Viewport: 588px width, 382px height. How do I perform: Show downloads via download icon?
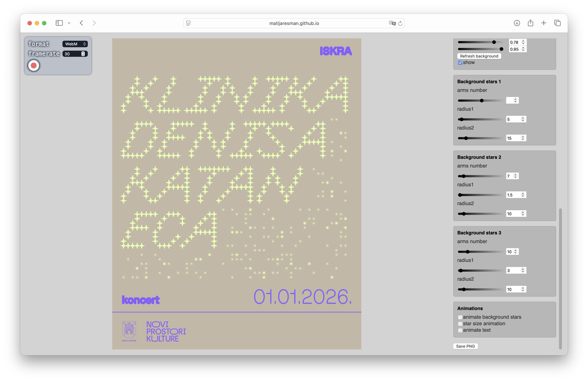[517, 23]
